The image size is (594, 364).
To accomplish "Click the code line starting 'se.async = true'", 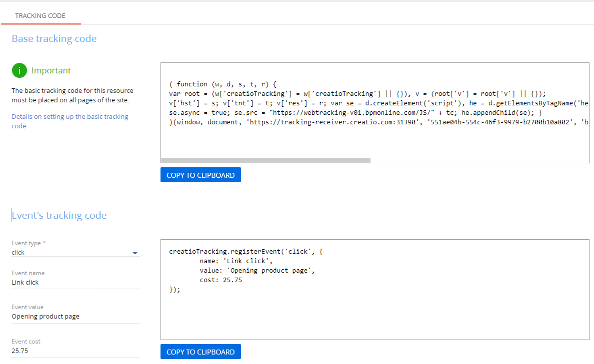I will (355, 113).
